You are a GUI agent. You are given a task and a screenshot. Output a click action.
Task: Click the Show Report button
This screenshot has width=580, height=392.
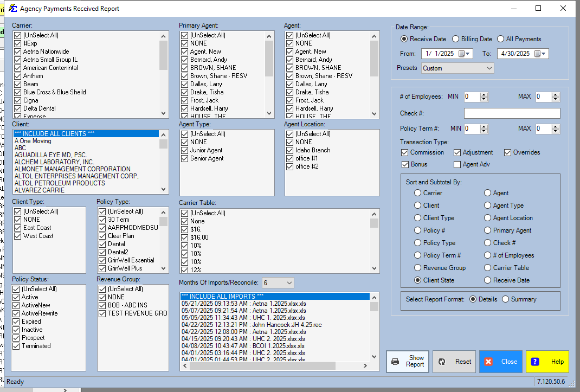(408, 362)
